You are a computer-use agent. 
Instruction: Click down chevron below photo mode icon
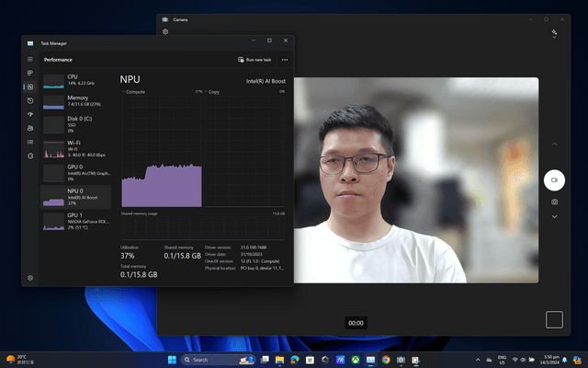click(554, 217)
